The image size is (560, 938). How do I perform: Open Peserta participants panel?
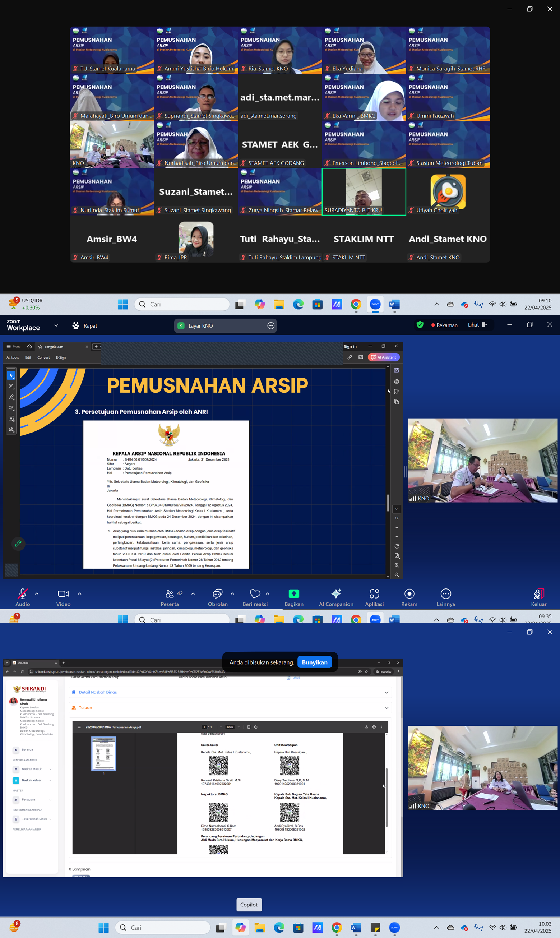(170, 597)
